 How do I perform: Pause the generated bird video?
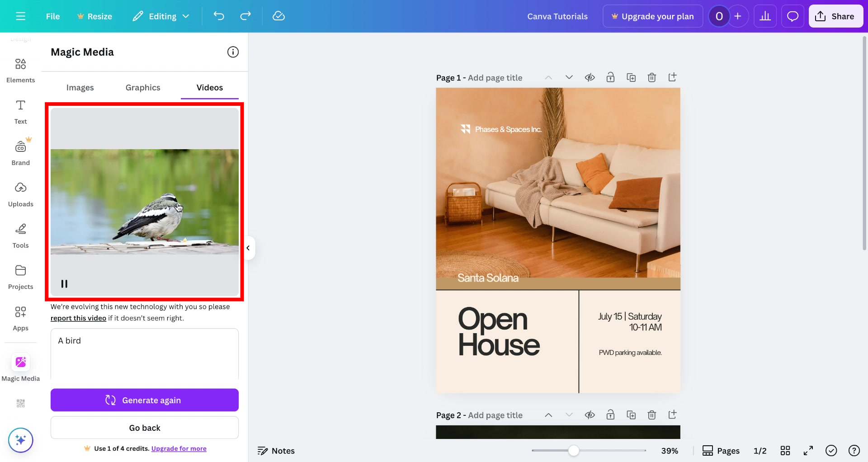(x=64, y=283)
